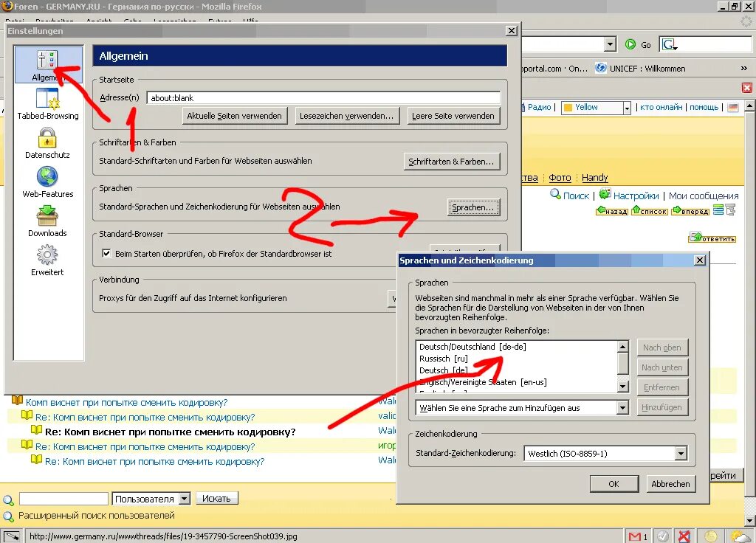Screen dimensions: 756x543
Task: Cancel with the Abbrechen button
Action: click(x=670, y=484)
